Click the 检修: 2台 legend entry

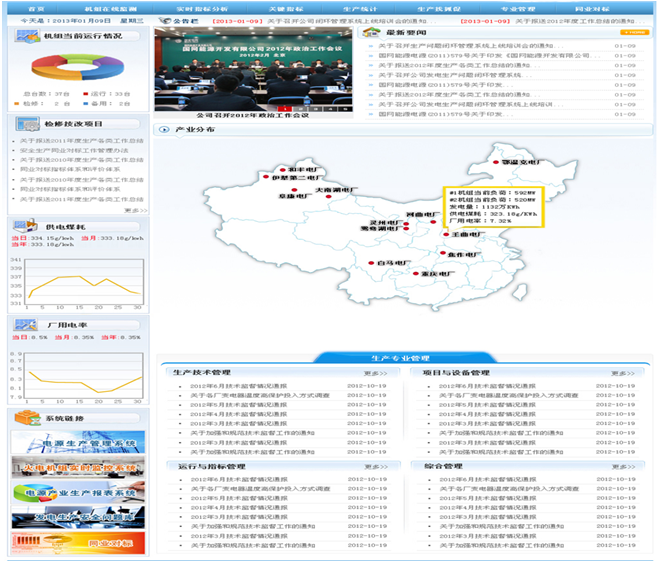tap(42, 103)
